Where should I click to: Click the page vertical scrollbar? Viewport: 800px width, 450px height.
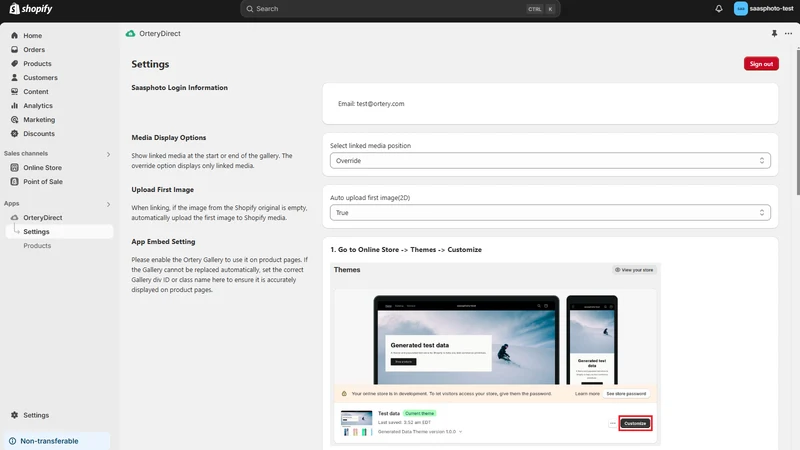[x=797, y=121]
